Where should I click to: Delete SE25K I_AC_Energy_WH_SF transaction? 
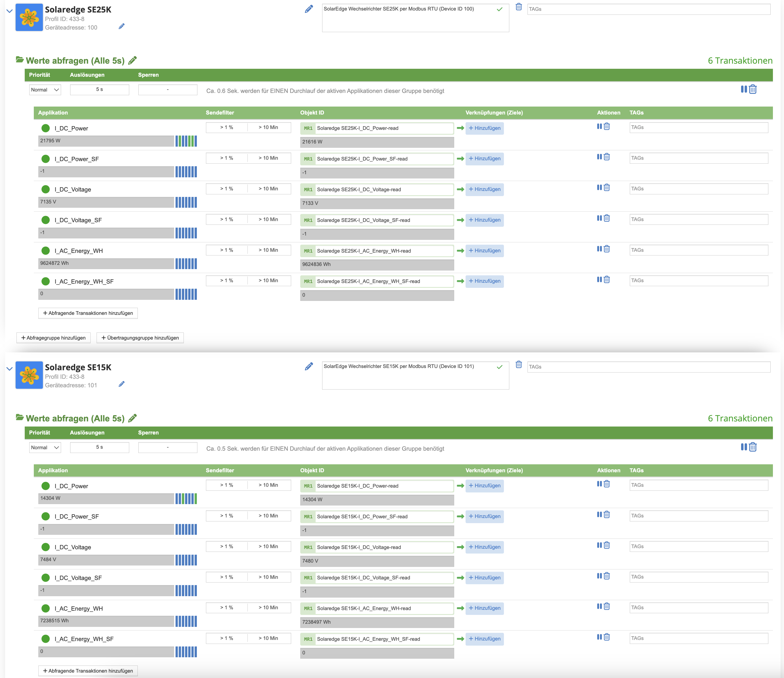[607, 279]
